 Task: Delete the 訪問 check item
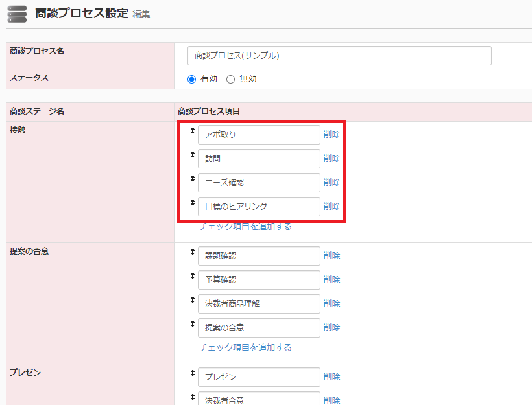332,159
